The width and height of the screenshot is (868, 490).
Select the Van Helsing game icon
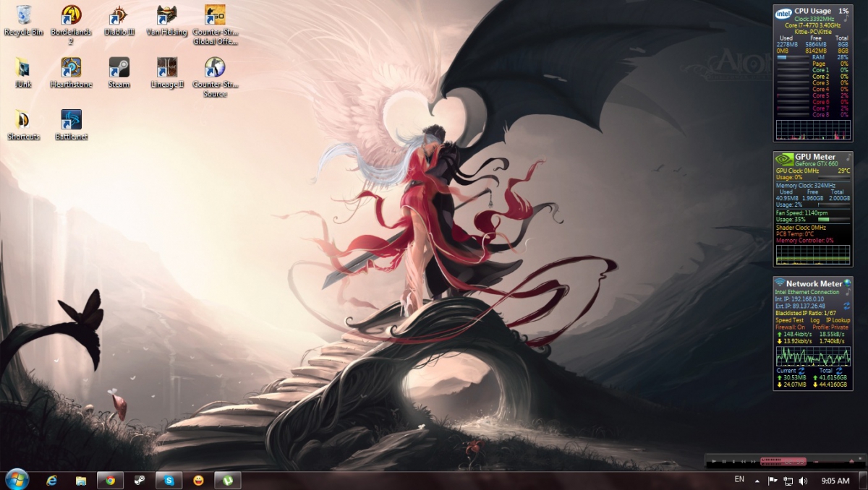click(x=167, y=20)
